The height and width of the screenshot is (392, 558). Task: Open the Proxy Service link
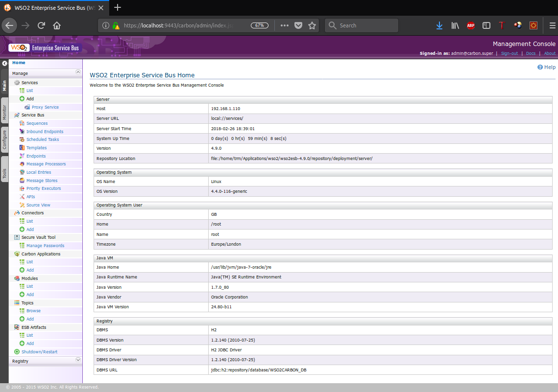click(x=45, y=107)
